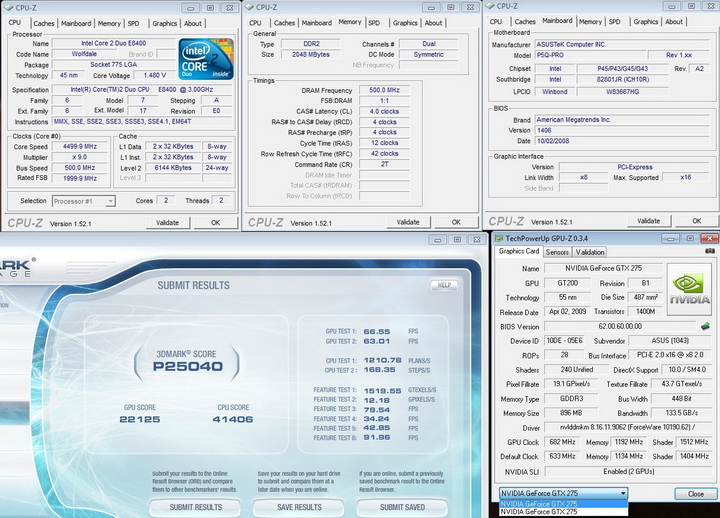Click GPU-Z Driver version field
The height and width of the screenshot is (518, 720).
[629, 428]
